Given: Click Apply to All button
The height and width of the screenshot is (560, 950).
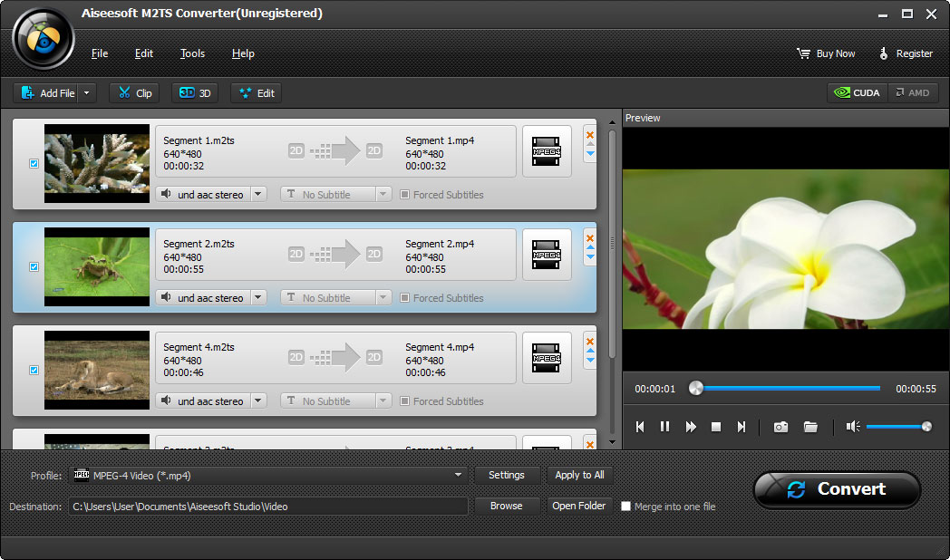Looking at the screenshot, I should 579,475.
